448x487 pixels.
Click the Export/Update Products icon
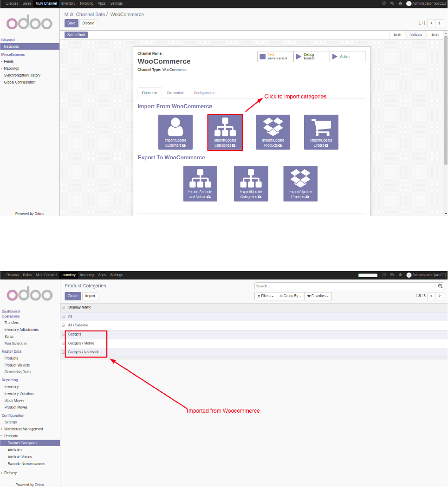pyautogui.click(x=300, y=183)
